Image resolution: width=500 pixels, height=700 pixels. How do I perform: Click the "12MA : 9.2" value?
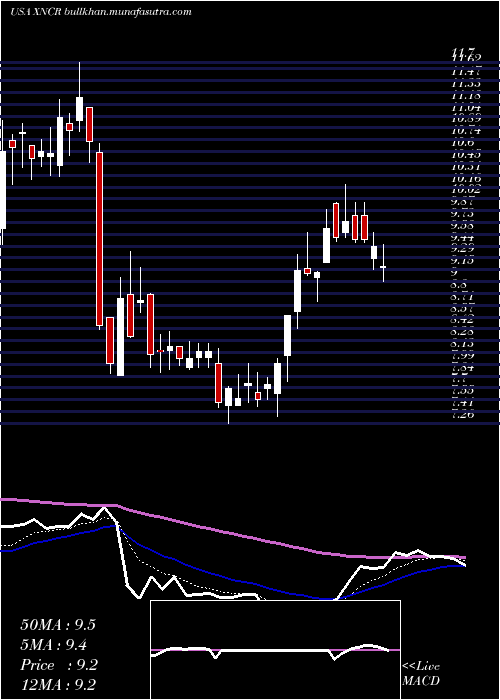[x=58, y=684]
